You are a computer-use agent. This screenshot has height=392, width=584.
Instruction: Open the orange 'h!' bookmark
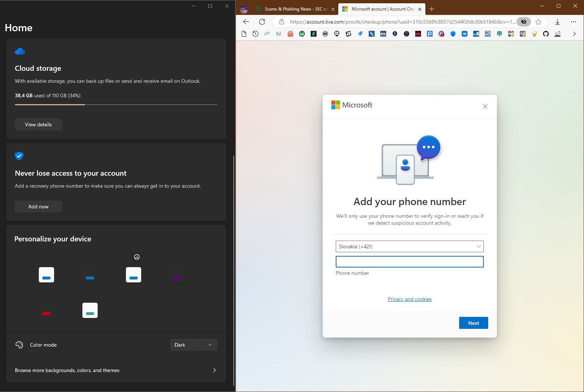(x=279, y=34)
